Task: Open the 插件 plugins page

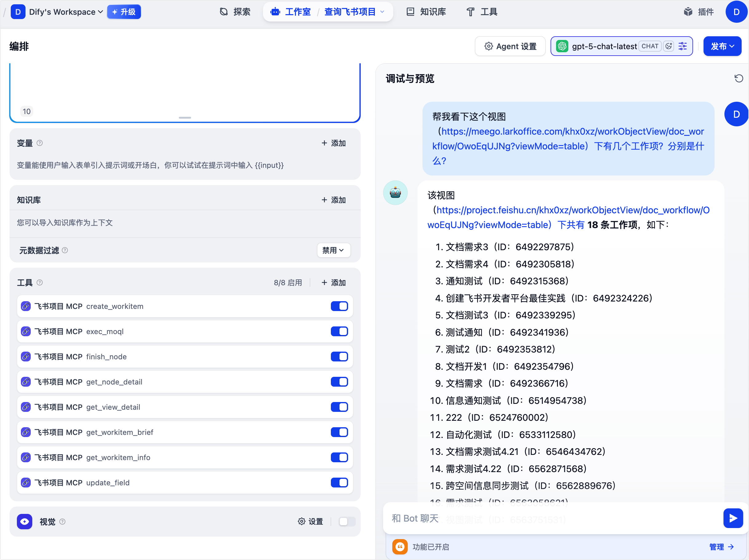Action: 699,12
